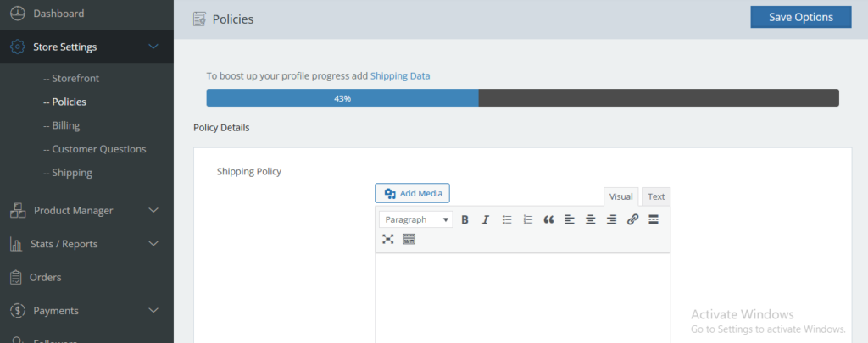
Task: Align text to the left
Action: (570, 219)
